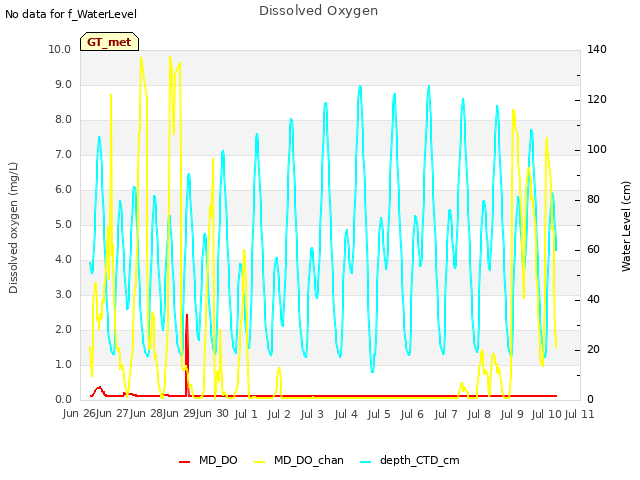Click the 9.0 left axis tick label

tap(63, 84)
